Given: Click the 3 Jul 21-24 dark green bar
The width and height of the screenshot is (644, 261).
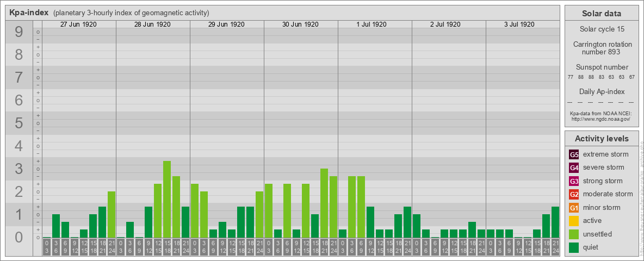Looking at the screenshot, I should pos(555,222).
